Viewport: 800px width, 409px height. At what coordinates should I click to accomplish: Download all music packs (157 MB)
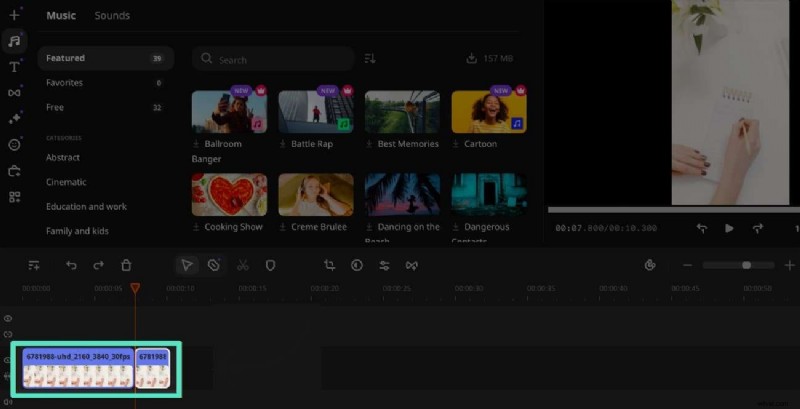point(490,59)
